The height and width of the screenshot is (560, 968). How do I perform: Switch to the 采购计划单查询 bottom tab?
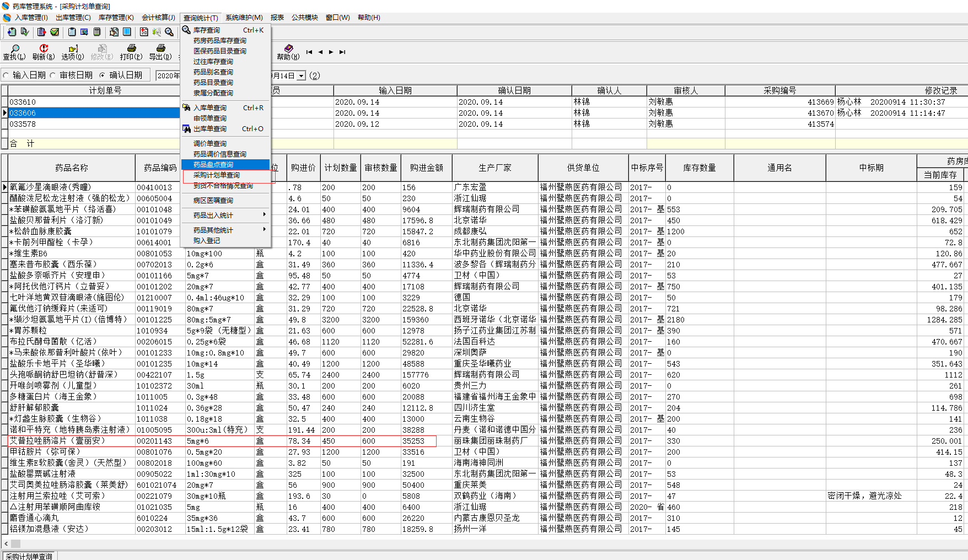[29, 556]
